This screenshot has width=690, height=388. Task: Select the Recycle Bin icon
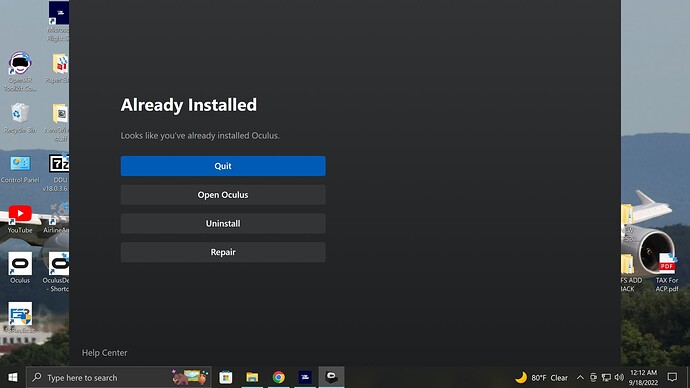[20, 118]
